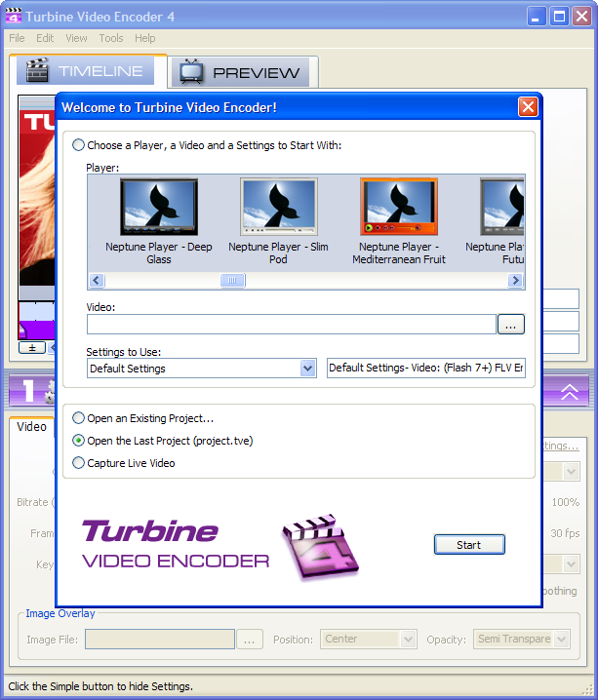Open the Position Center dropdown
The height and width of the screenshot is (700, 598).
coord(408,640)
